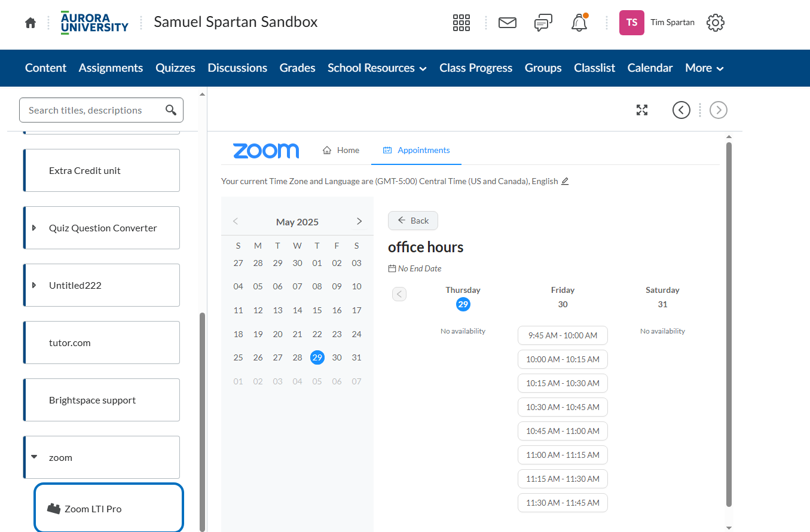Expand the More dropdown menu

(704, 68)
